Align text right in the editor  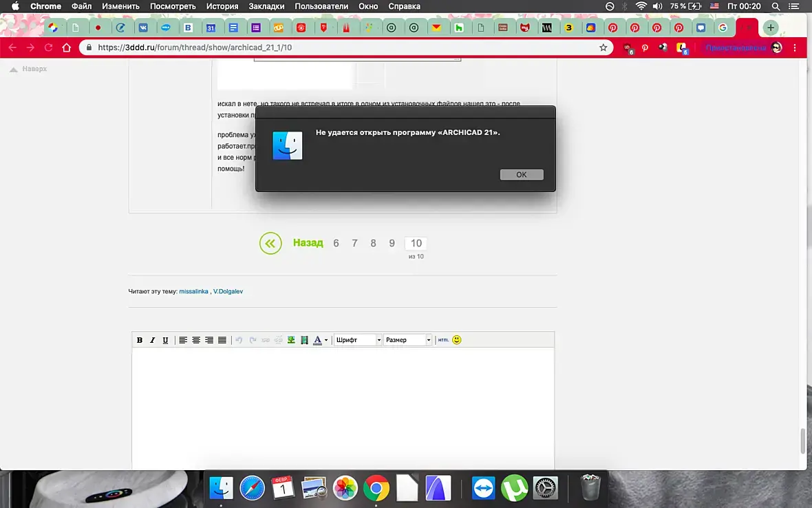tap(209, 340)
